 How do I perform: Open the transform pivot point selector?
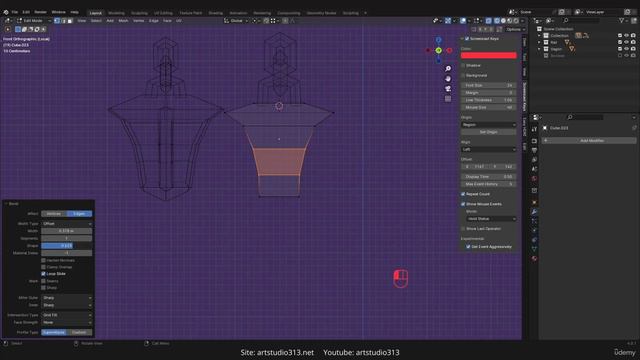[256, 21]
